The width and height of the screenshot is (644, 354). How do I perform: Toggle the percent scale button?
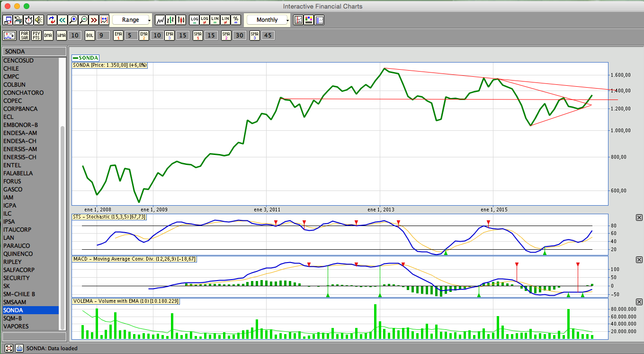[236, 20]
